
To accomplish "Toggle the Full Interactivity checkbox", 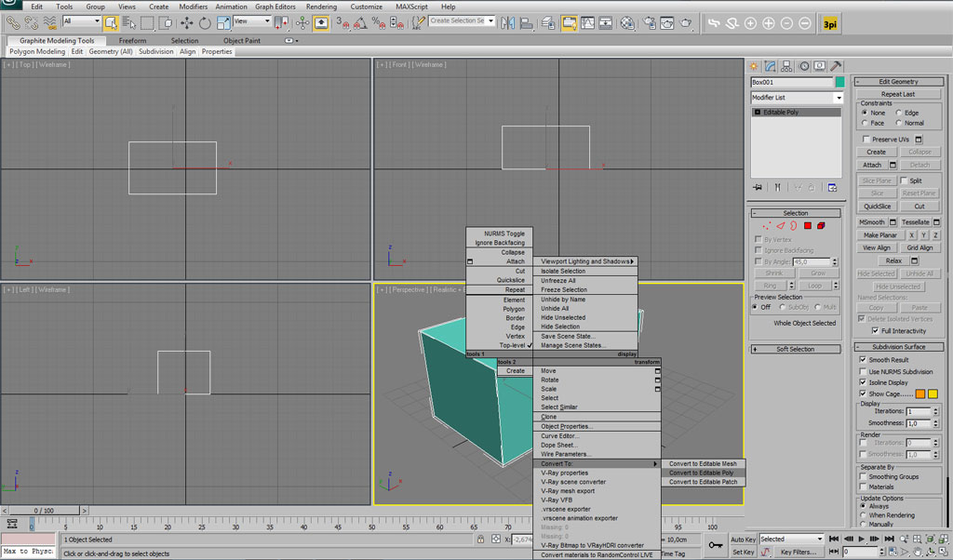I will coord(875,331).
